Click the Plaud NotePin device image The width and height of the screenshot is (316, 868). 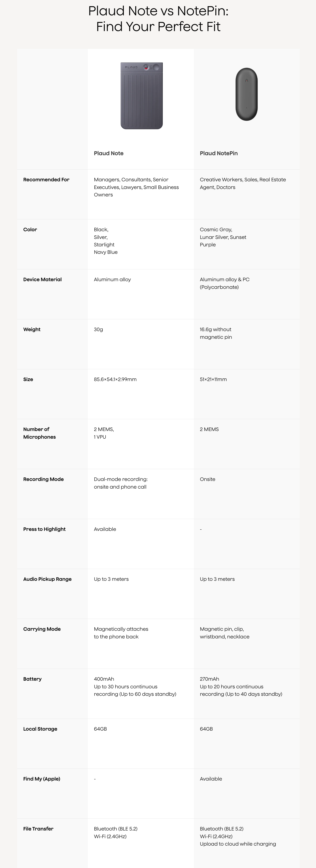[x=246, y=94]
